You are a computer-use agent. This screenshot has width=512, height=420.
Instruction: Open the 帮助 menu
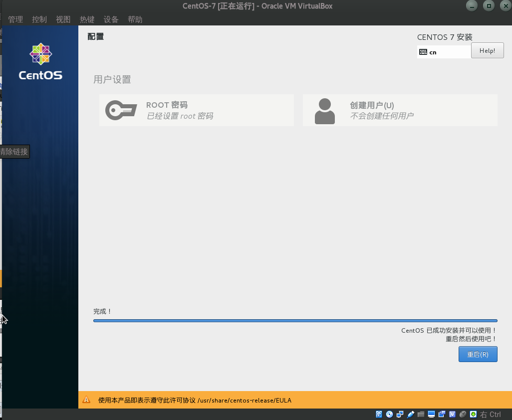click(x=135, y=19)
